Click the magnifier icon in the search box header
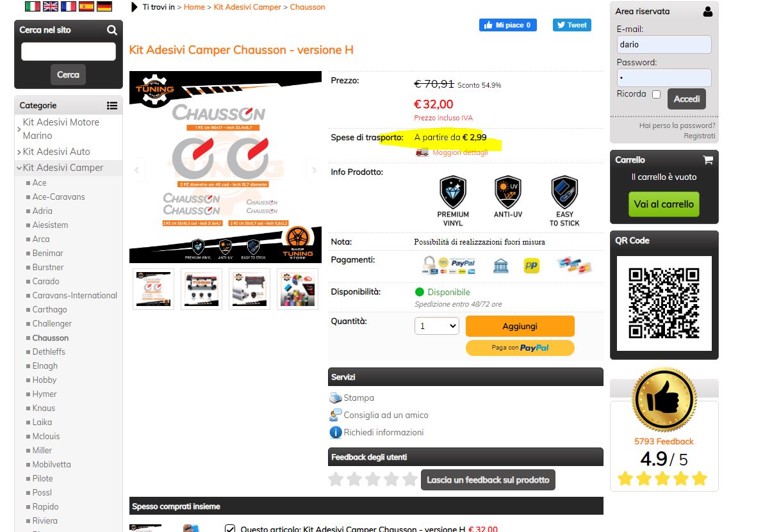 (x=112, y=30)
